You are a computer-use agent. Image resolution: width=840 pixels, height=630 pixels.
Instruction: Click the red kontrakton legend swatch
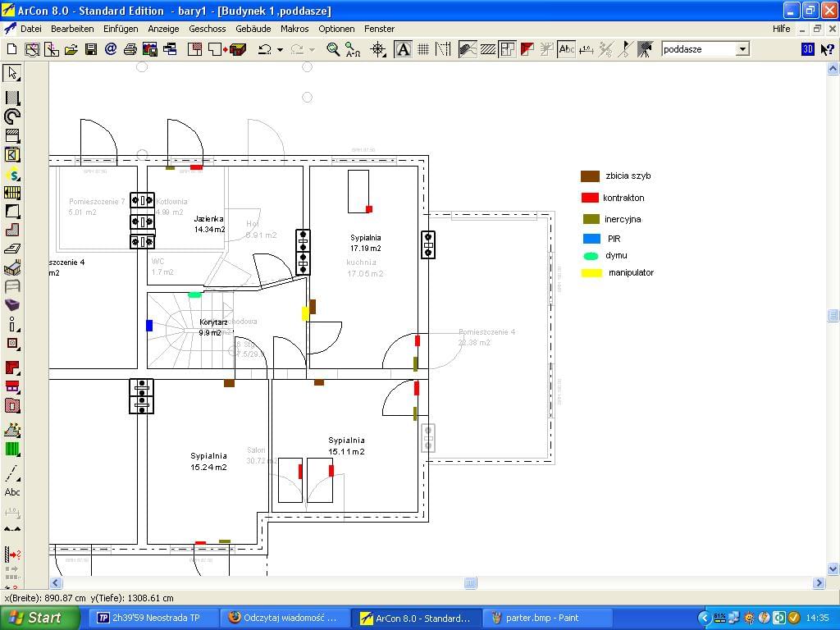590,198
